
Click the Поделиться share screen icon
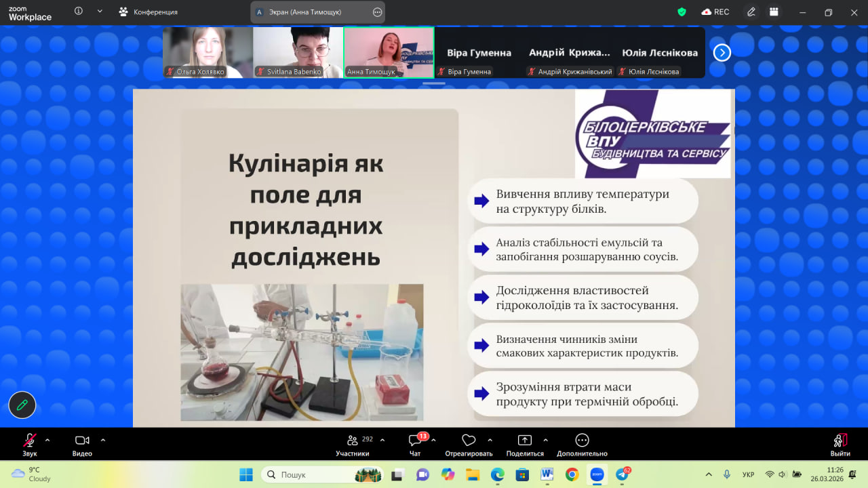click(525, 441)
